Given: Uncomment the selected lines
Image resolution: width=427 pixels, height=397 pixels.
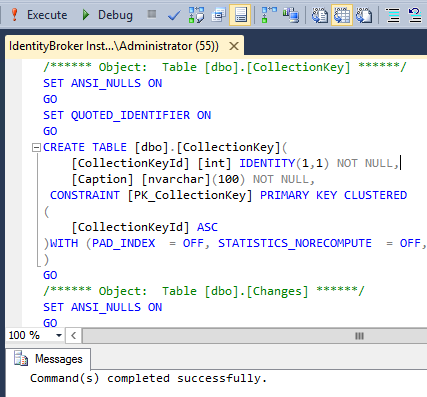Looking at the screenshot, I should [415, 15].
